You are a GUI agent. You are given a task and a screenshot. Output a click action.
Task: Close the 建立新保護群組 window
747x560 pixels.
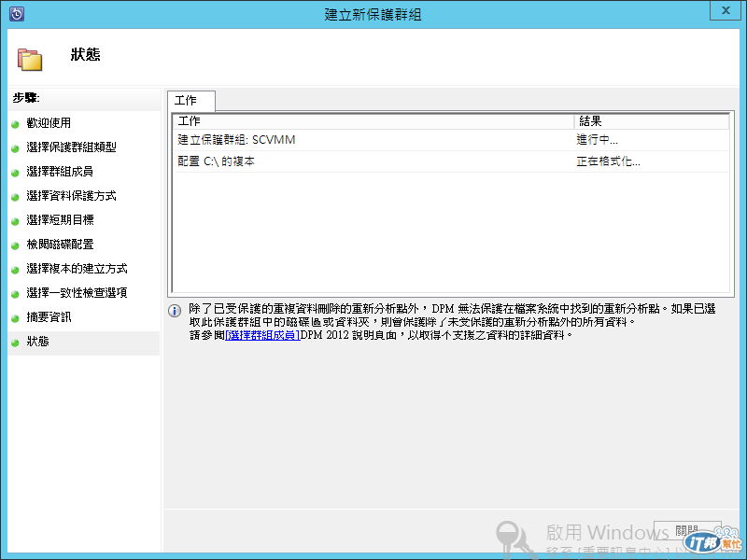point(726,10)
